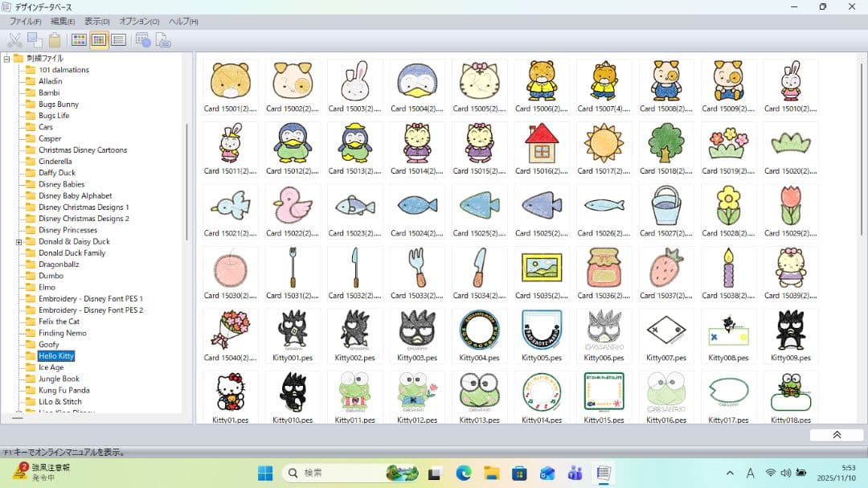Click the print document toolbar icon

[163, 40]
